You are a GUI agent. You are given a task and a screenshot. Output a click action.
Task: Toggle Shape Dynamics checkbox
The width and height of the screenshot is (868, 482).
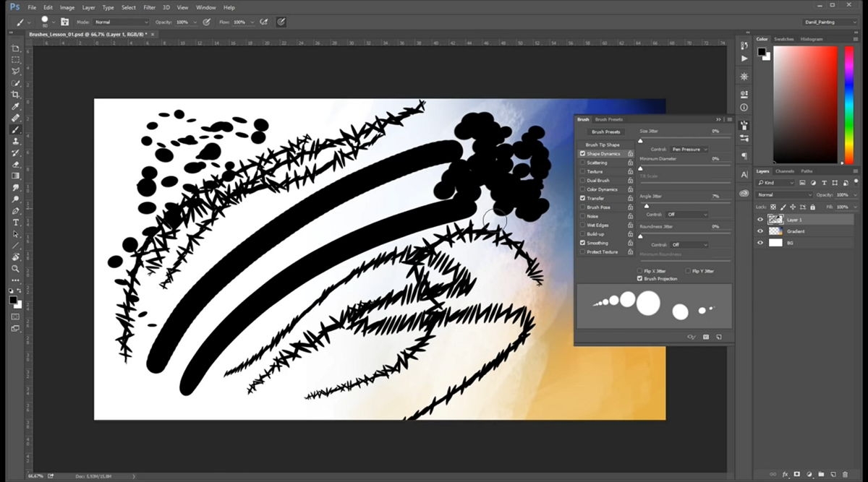click(582, 154)
